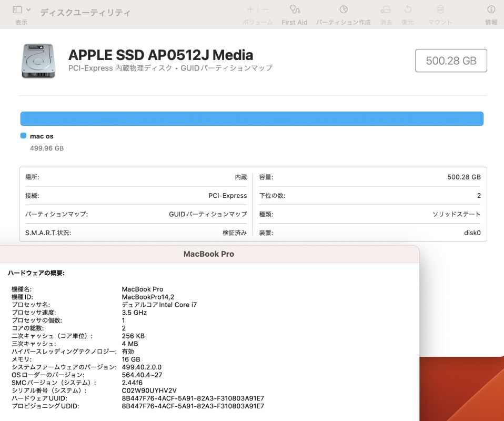The image size is (504, 421).
Task: Click the PCI-Express value in 接続 row
Action: tap(228, 196)
